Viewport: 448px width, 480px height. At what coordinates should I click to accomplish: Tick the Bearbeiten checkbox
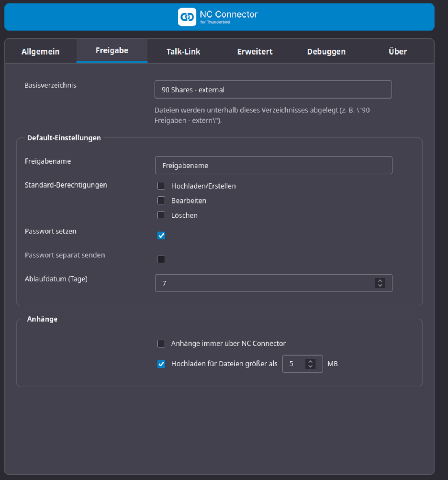[161, 201]
